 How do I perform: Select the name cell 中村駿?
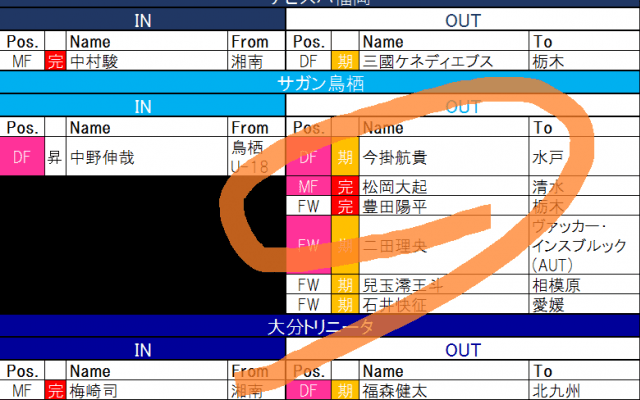click(x=147, y=62)
